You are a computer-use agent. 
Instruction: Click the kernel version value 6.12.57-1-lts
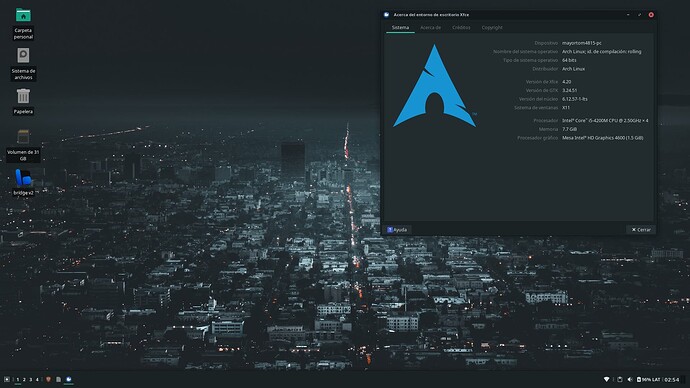pyautogui.click(x=575, y=99)
